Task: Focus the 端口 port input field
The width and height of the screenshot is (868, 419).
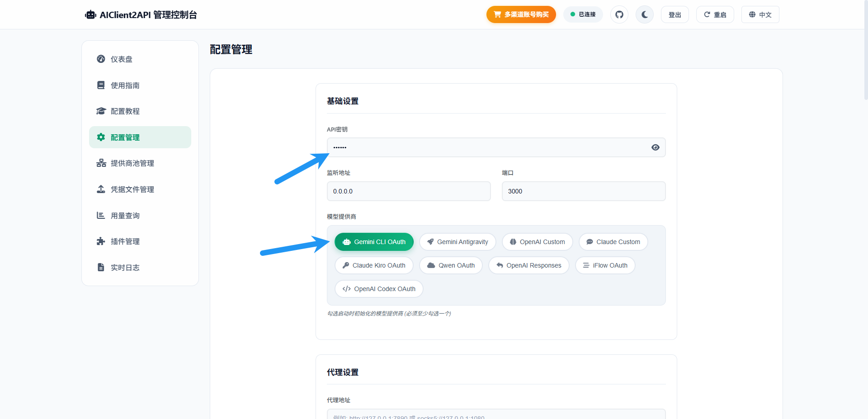Action: coord(583,191)
